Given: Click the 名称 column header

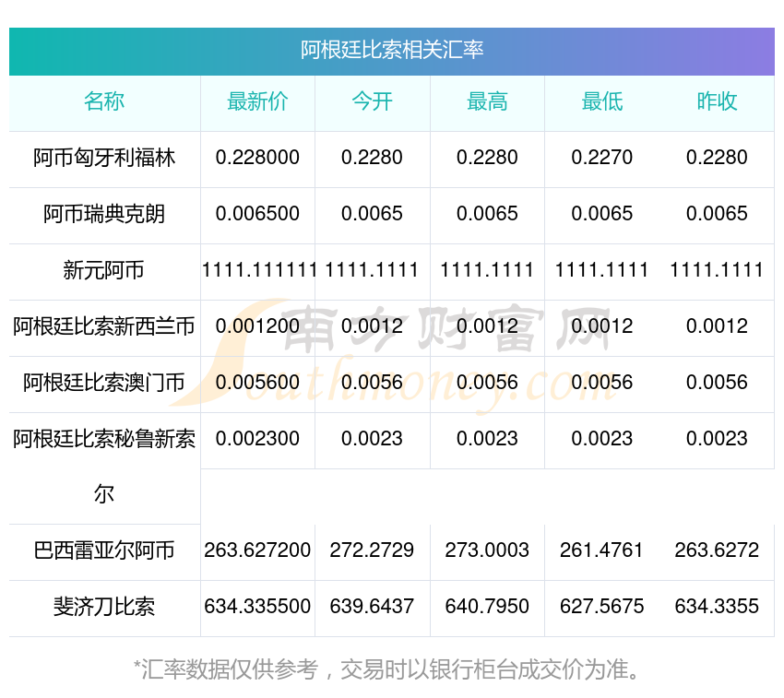Looking at the screenshot, I should click(x=104, y=101).
